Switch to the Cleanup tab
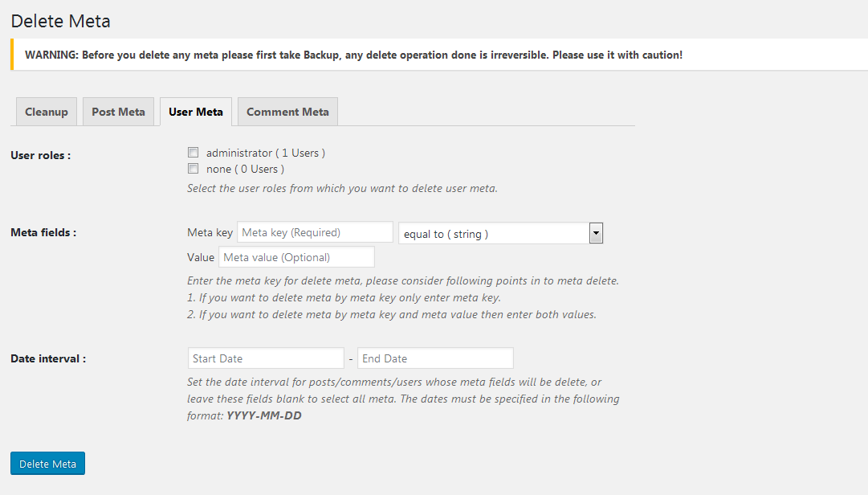 coord(47,112)
